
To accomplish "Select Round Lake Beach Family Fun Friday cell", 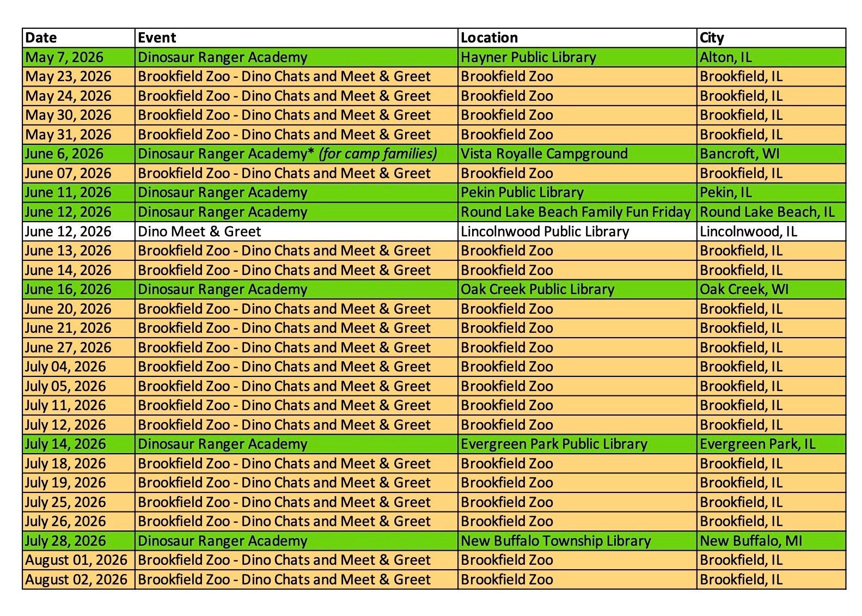I will point(577,212).
